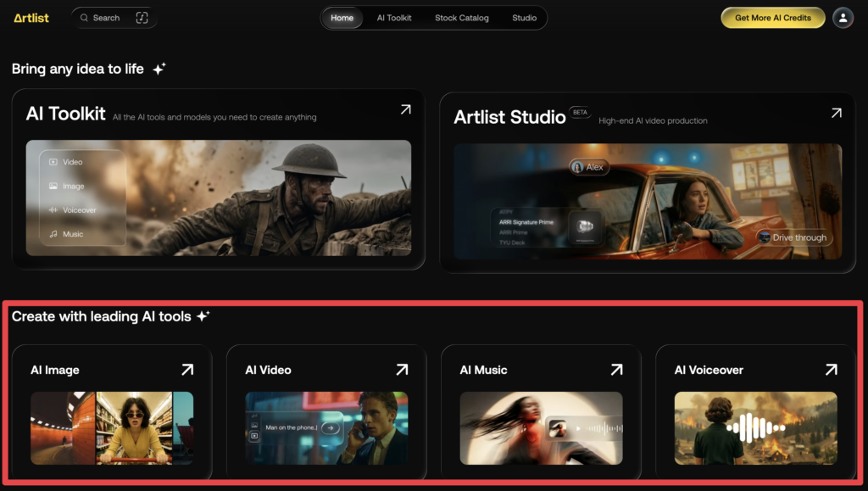The height and width of the screenshot is (491, 868).
Task: Click the white waveform icon on Voiceover preview
Action: (x=755, y=428)
